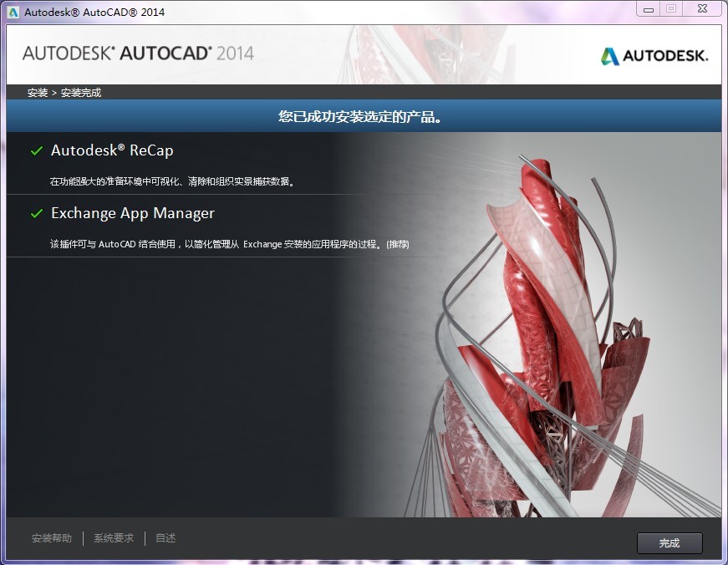Click the AUTODESK AUTOCAD 2014 header title

click(x=138, y=53)
